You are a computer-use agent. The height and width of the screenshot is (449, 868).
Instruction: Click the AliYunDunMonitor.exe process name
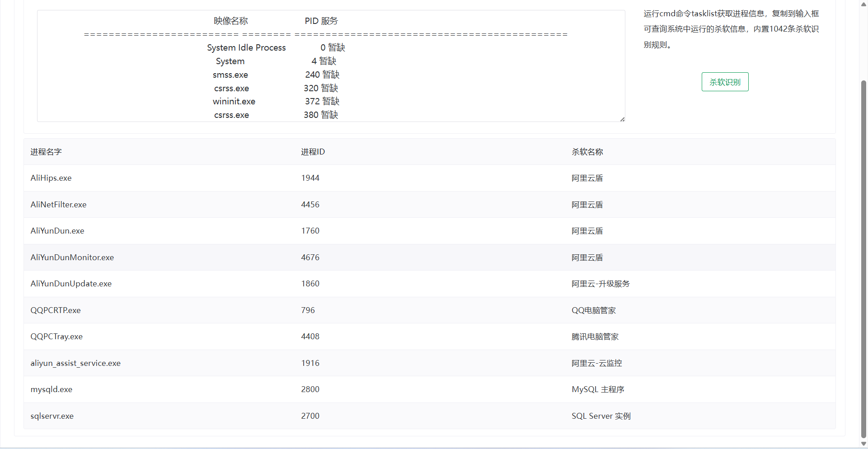(72, 257)
